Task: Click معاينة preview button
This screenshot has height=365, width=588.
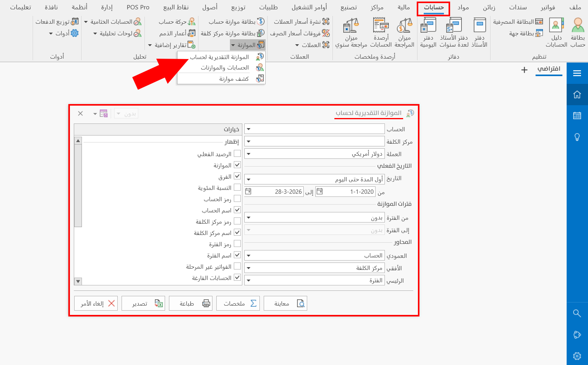Action: 285,303
